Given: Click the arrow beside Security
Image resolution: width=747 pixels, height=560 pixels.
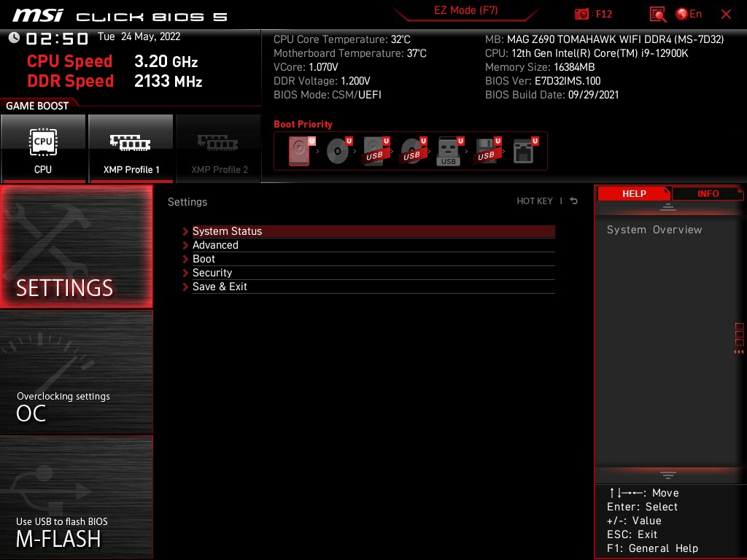Looking at the screenshot, I should [x=185, y=273].
